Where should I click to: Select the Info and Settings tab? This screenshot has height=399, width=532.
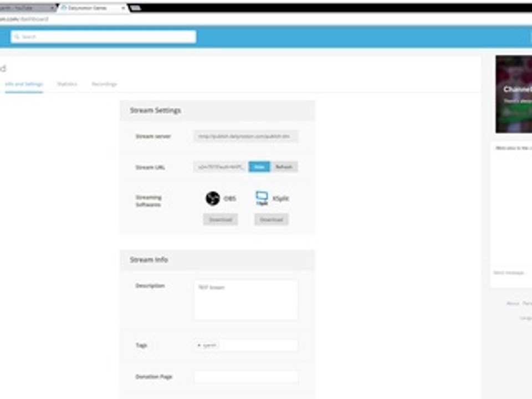(x=24, y=84)
